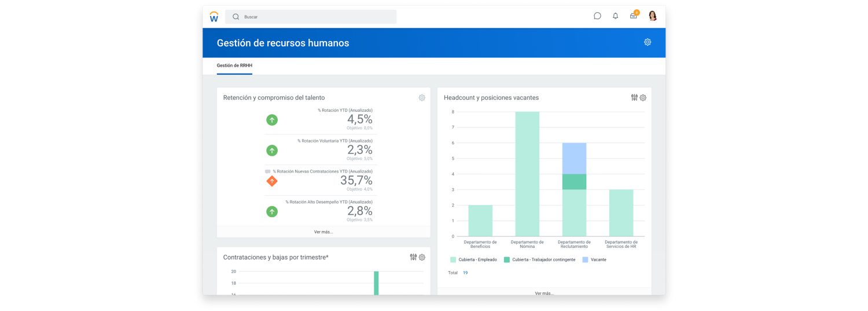The width and height of the screenshot is (868, 311).
Task: Click the blue Vacante segment in Reclutamiento
Action: [x=574, y=158]
